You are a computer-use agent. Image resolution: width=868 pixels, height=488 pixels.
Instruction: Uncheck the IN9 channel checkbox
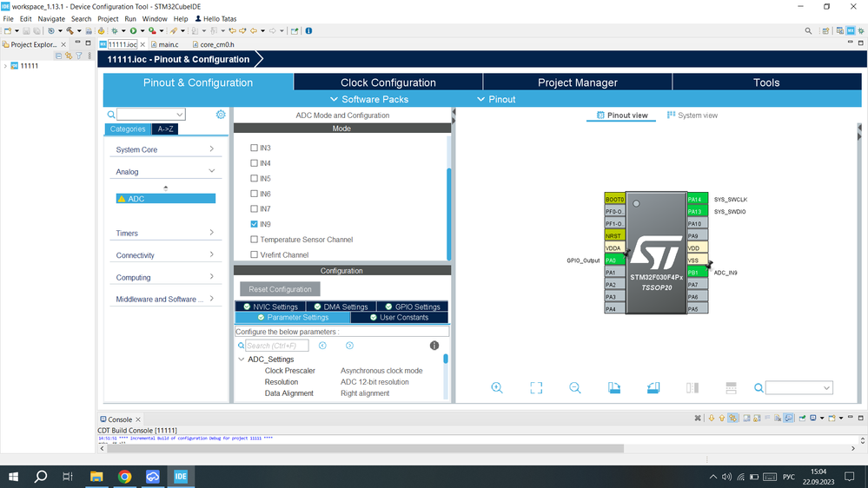click(254, 224)
